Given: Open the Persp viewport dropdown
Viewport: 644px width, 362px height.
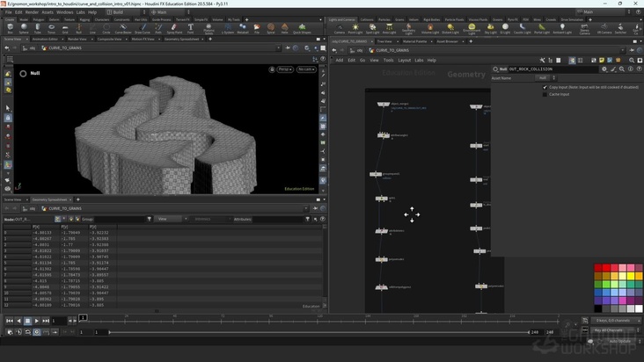Looking at the screenshot, I should coord(285,69).
